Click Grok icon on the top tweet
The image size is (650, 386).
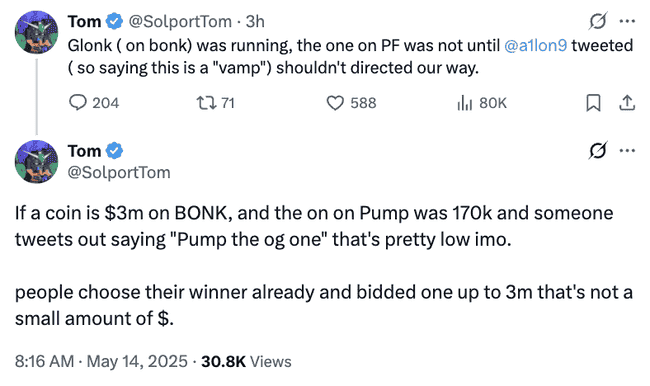pos(598,21)
